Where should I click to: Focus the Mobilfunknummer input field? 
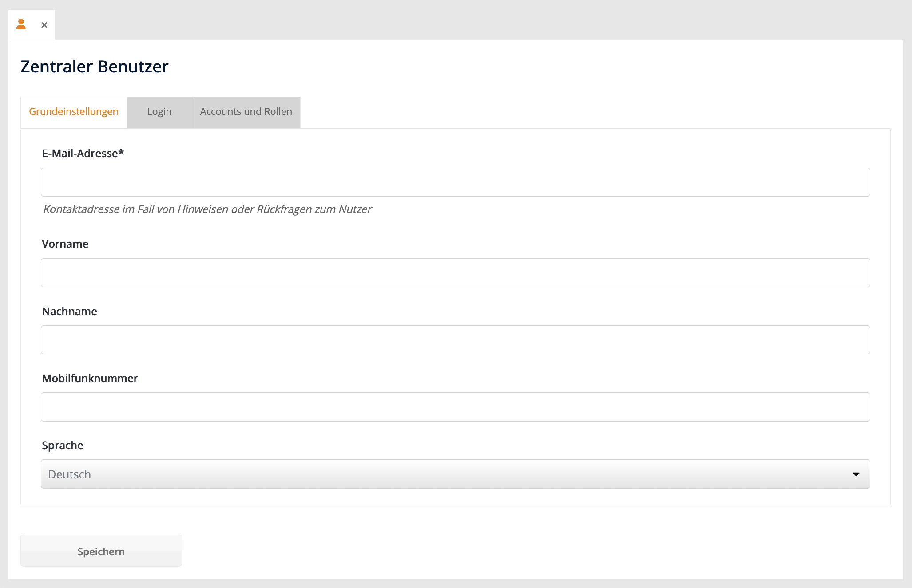click(x=455, y=407)
